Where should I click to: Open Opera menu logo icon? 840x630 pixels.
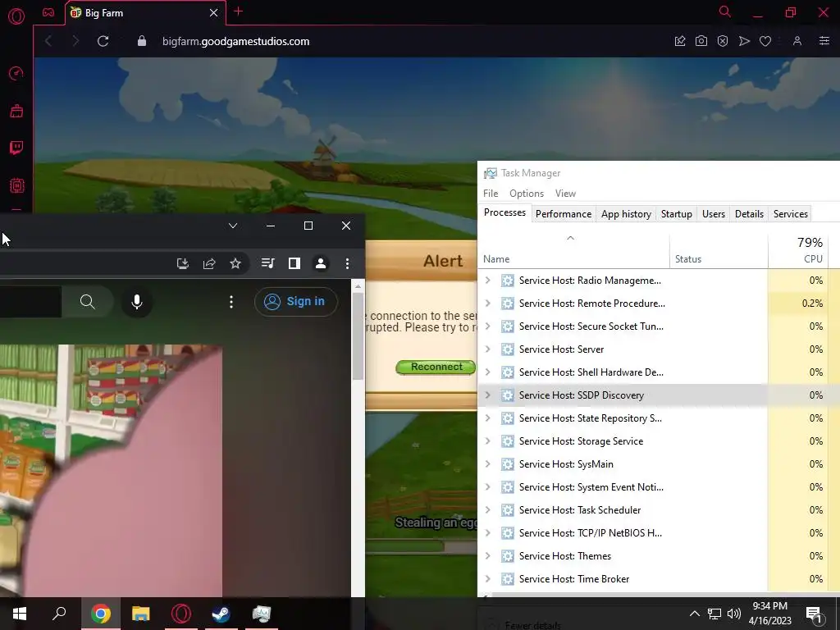pos(16,16)
